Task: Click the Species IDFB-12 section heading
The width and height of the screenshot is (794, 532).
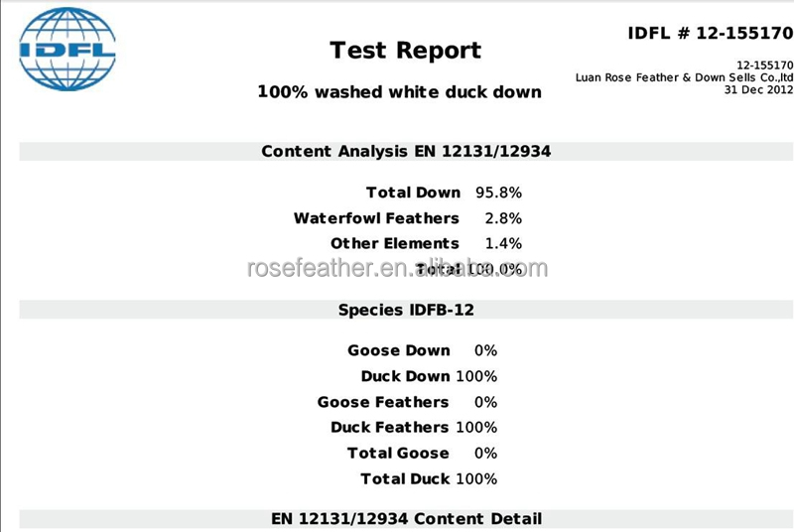Action: [406, 310]
